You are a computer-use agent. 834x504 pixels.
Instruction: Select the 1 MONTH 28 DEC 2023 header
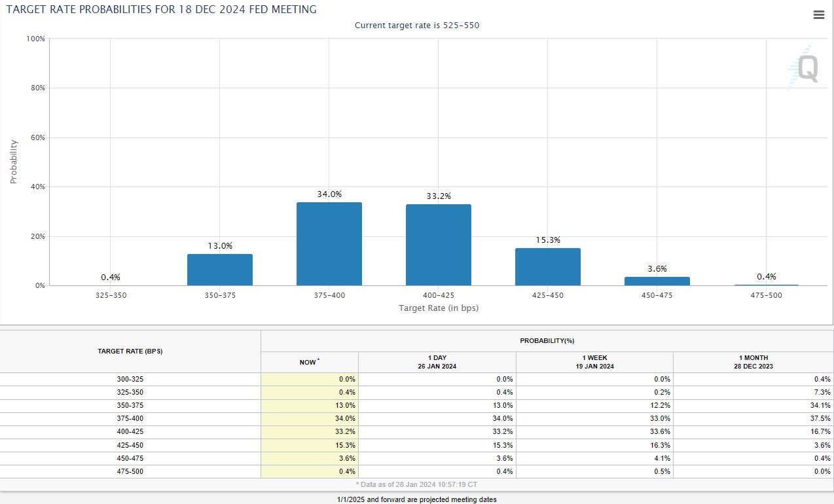click(x=753, y=362)
